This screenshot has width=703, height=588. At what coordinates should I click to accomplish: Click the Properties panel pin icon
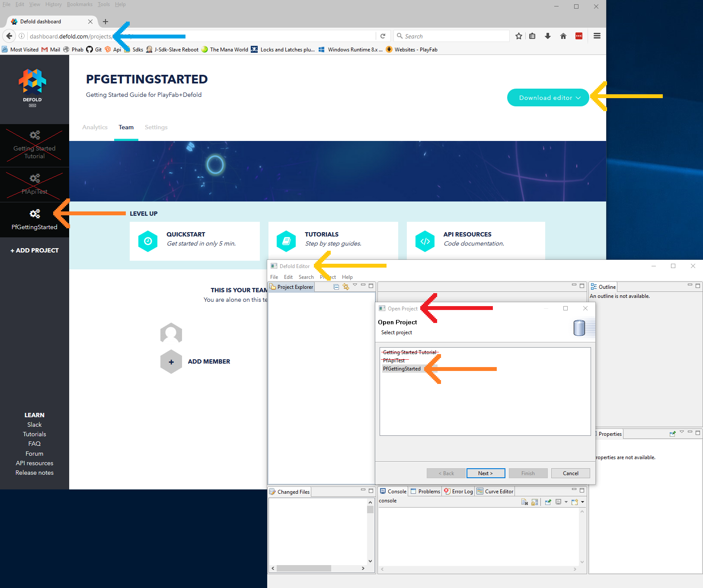(x=673, y=434)
